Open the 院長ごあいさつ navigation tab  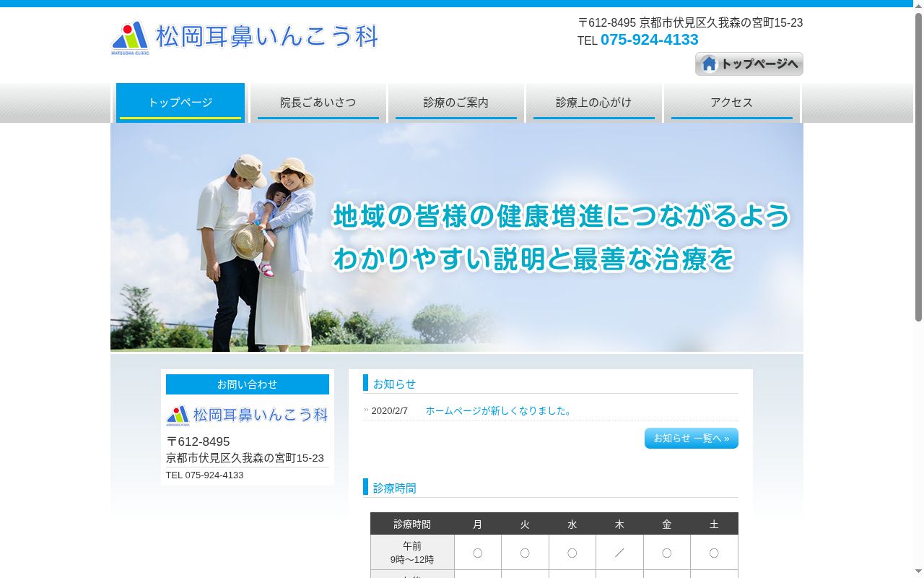(x=318, y=103)
